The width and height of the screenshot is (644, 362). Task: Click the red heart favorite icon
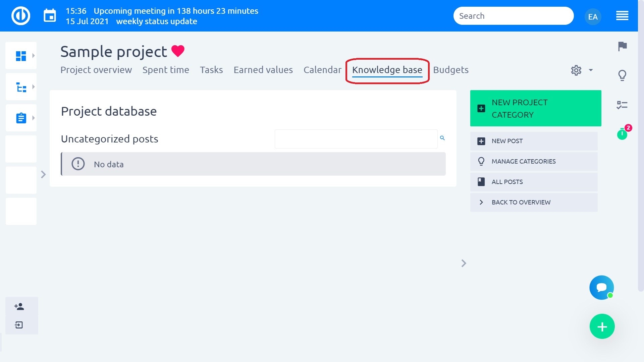(178, 51)
